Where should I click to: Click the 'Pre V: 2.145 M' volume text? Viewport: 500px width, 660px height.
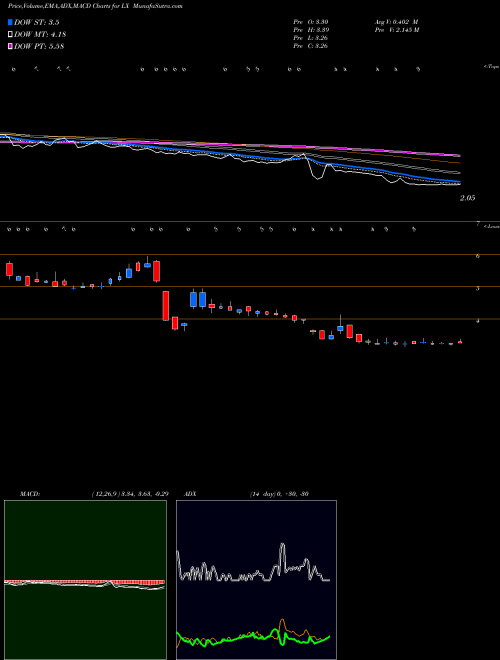pyautogui.click(x=396, y=30)
